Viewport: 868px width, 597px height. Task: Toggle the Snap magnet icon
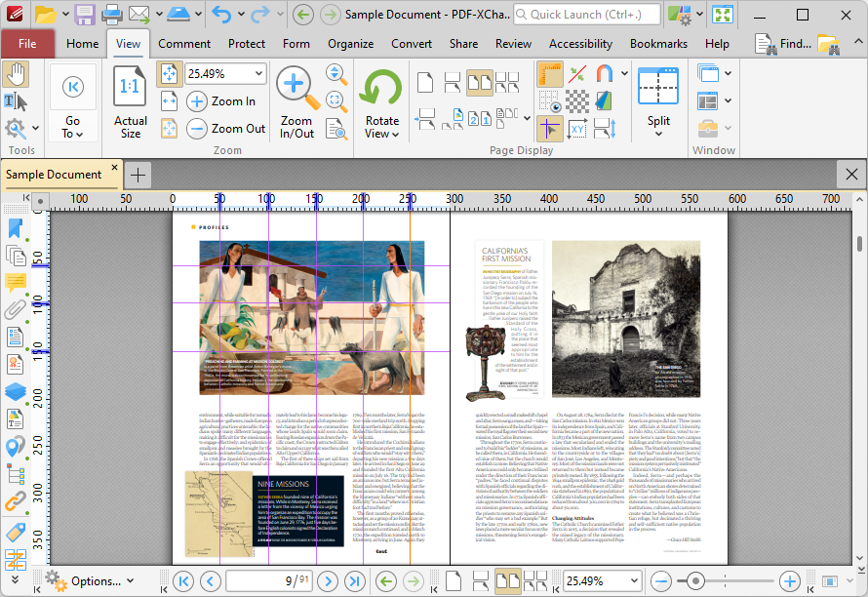[604, 74]
